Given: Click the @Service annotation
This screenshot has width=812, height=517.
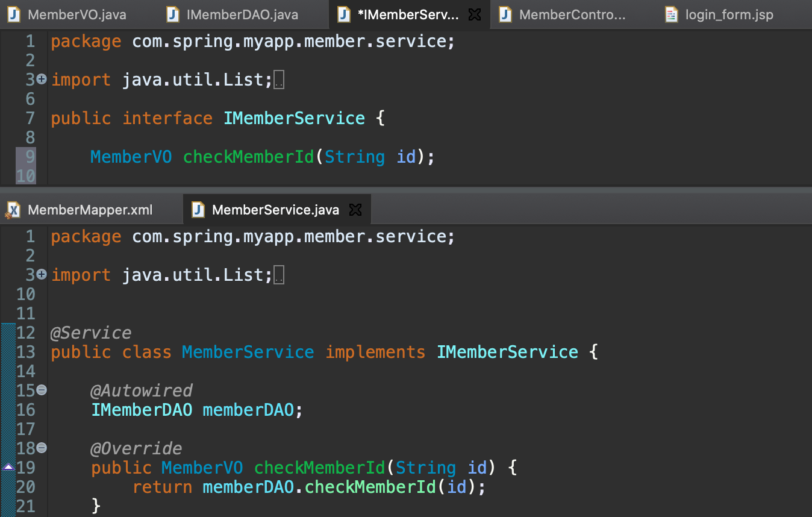Looking at the screenshot, I should point(91,333).
